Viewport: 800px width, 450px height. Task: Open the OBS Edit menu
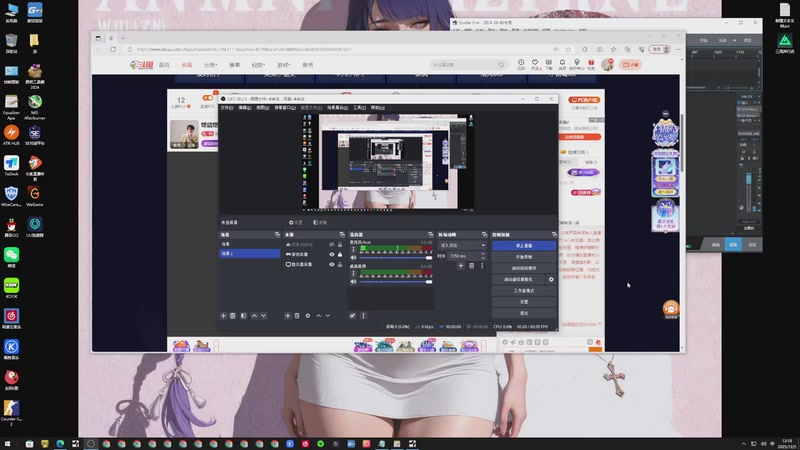click(x=244, y=108)
